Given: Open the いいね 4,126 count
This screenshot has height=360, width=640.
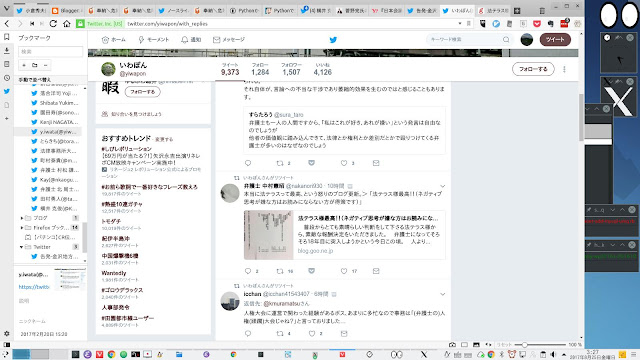Looking at the screenshot, I should (322, 69).
